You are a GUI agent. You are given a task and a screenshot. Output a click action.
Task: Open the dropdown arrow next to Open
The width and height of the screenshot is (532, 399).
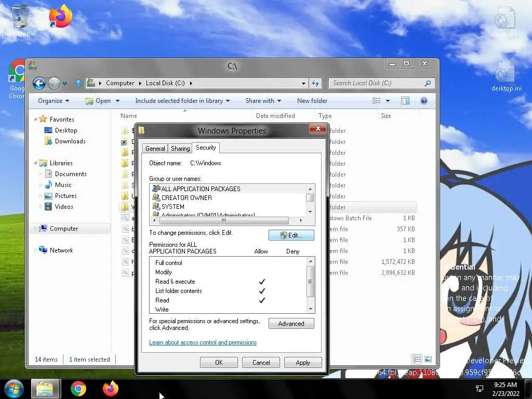tap(118, 101)
